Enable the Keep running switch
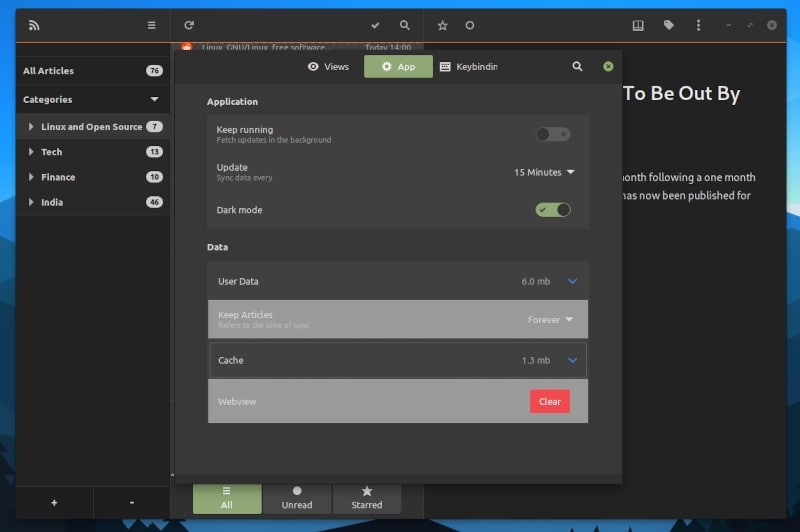This screenshot has width=800, height=532. [x=552, y=134]
